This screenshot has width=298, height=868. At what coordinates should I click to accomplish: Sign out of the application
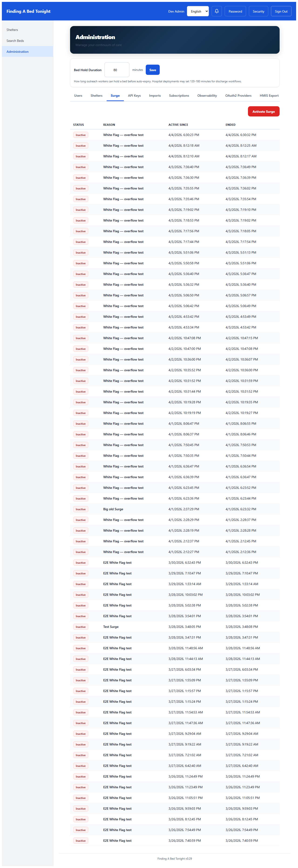point(281,11)
